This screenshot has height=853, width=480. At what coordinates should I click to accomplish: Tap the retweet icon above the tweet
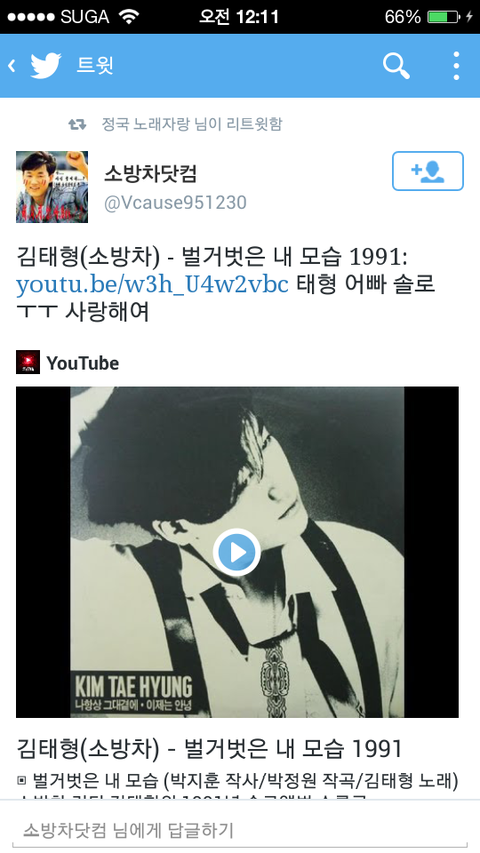tap(77, 125)
